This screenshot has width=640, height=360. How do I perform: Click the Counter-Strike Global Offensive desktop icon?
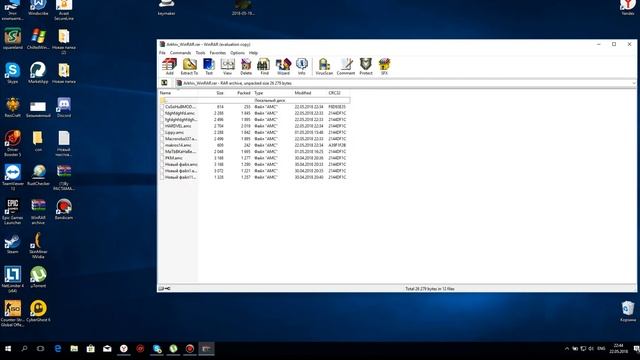[13, 313]
